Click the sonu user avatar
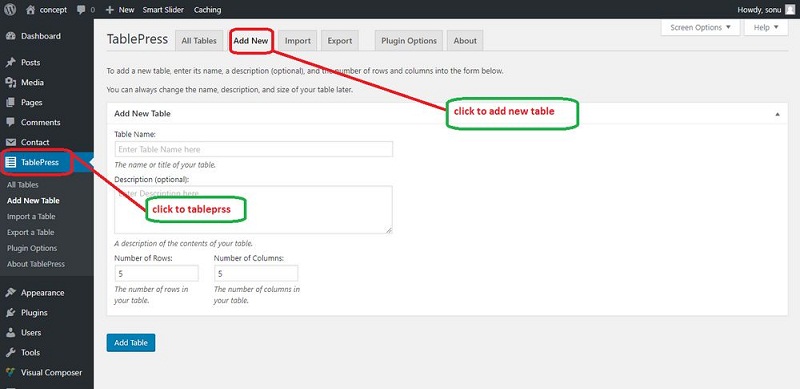800x389 pixels. (790, 9)
